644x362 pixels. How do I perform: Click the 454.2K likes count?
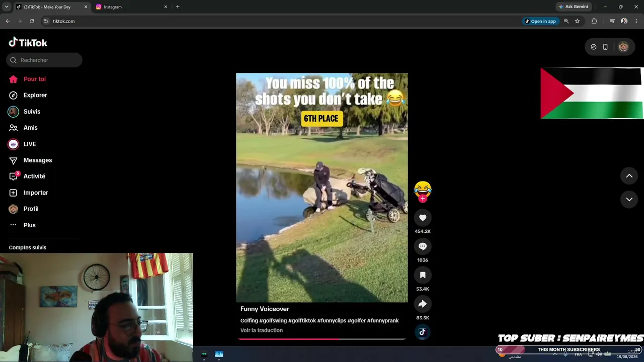click(423, 231)
